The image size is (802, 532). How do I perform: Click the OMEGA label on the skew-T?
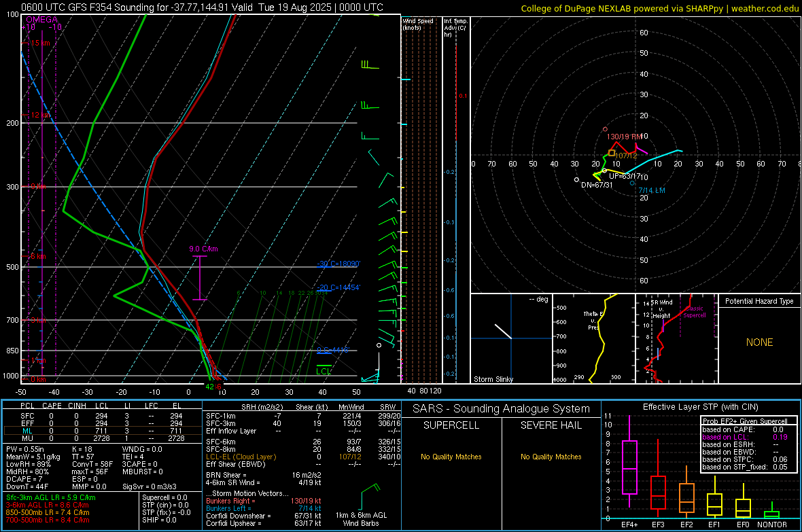[x=42, y=20]
